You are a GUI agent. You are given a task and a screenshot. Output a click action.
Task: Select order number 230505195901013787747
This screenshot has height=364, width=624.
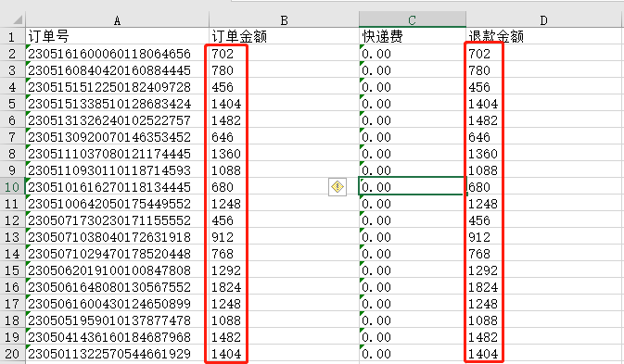(117, 320)
